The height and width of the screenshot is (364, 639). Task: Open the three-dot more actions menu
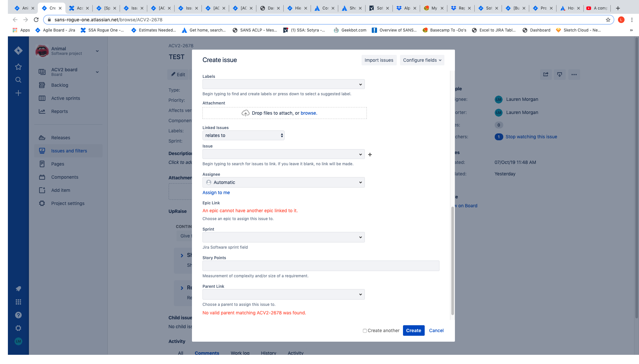[x=574, y=75]
